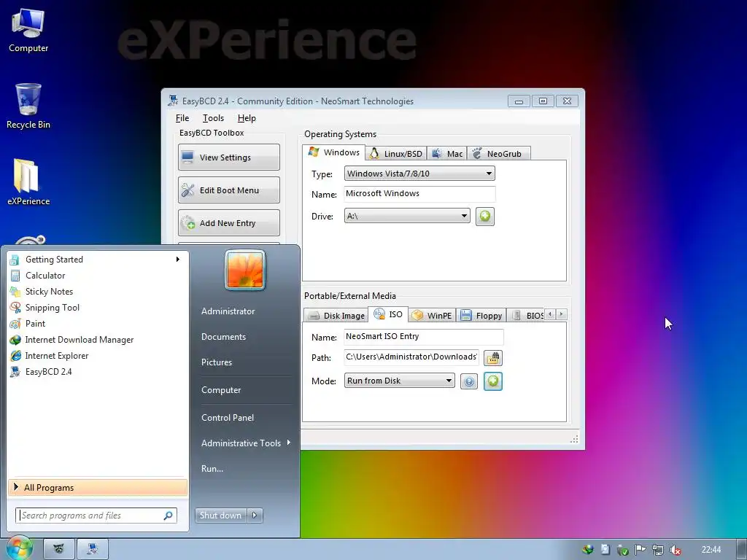747x560 pixels.
Task: Open Control Panel from Start menu
Action: pos(228,418)
